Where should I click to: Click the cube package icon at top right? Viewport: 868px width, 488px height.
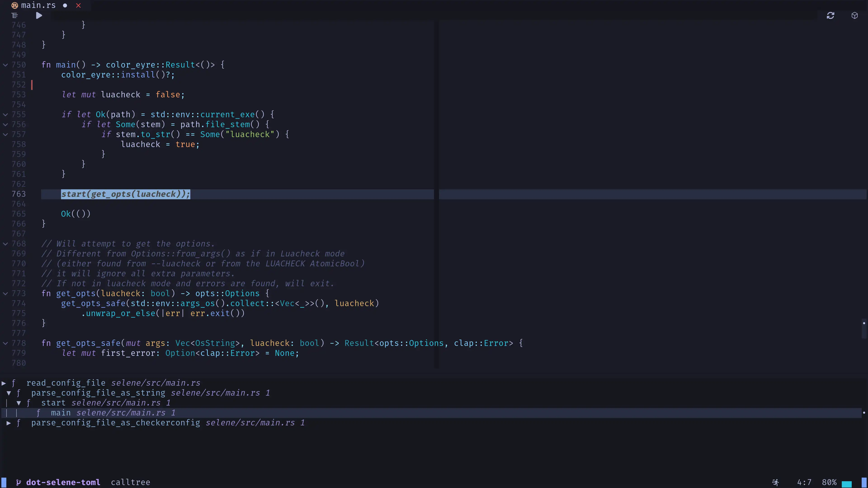pyautogui.click(x=854, y=16)
